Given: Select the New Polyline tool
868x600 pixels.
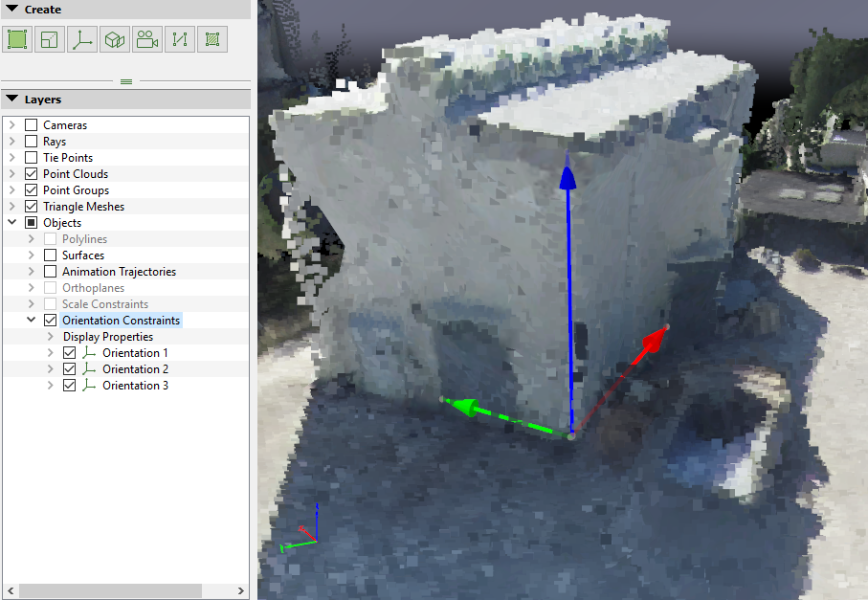Looking at the screenshot, I should (x=180, y=39).
